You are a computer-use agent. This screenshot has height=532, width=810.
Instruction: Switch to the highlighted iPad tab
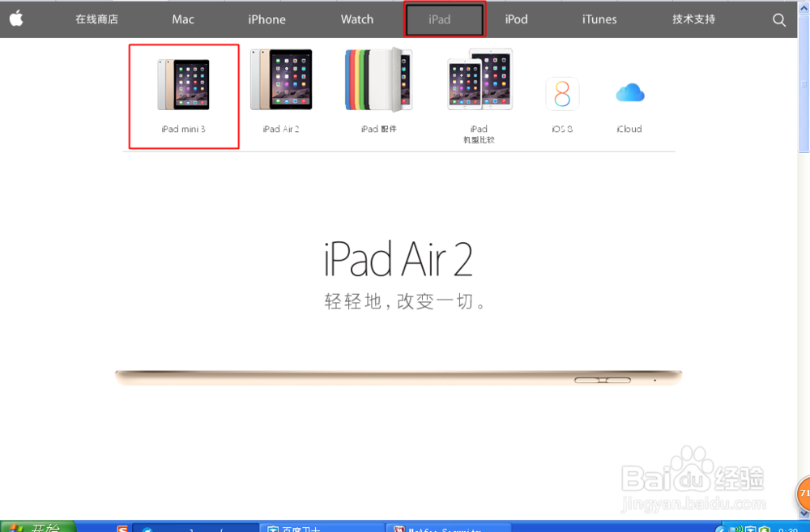point(444,19)
